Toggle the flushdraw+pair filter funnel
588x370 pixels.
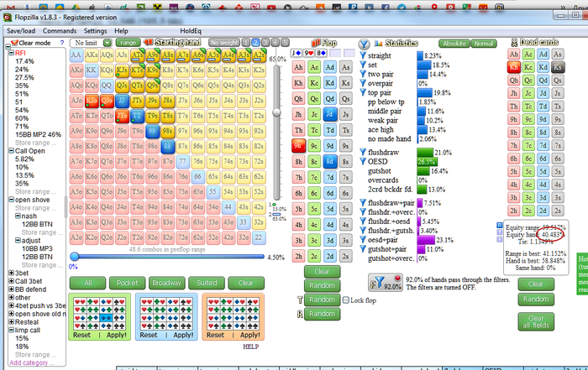click(x=363, y=202)
